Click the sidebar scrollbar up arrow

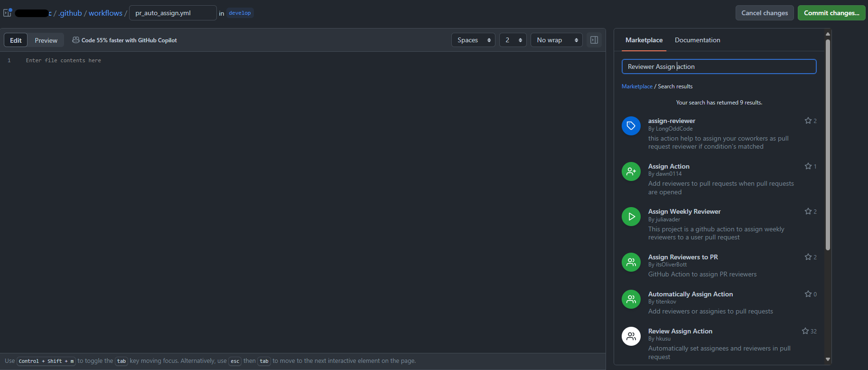pos(828,34)
